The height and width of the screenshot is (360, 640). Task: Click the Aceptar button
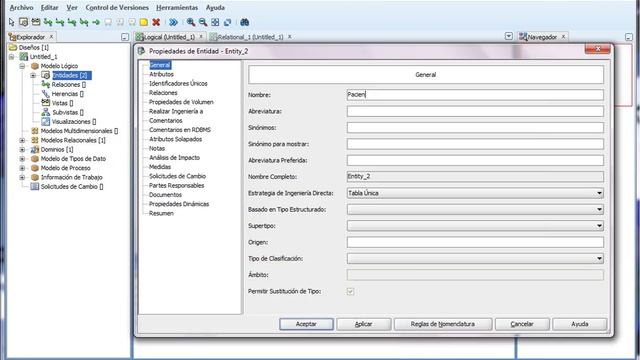306,324
